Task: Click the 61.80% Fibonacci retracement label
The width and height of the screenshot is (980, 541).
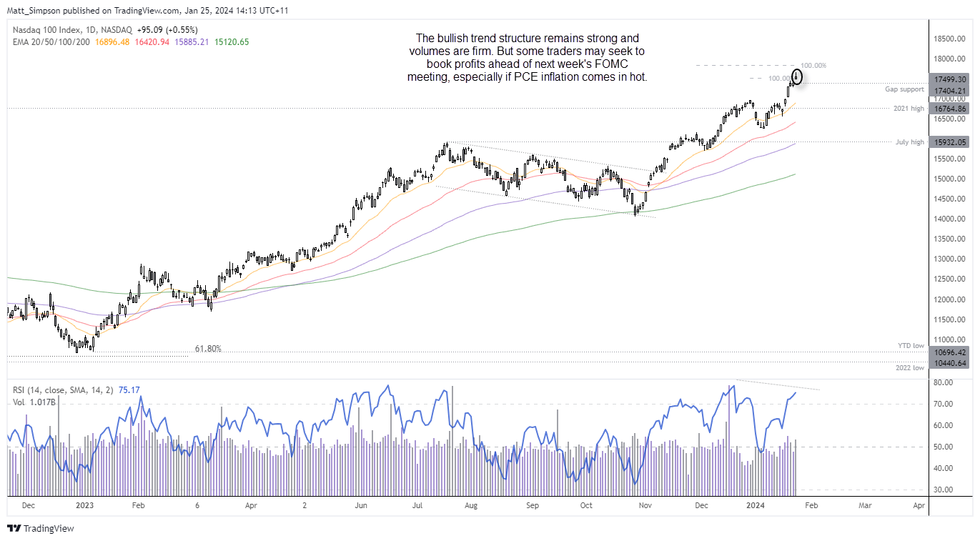Action: (x=208, y=349)
